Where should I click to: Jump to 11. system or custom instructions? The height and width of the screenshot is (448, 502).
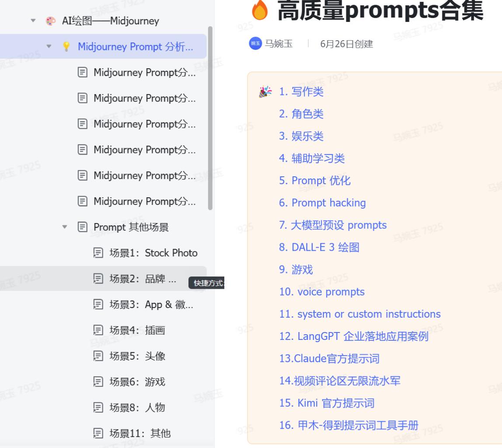[x=360, y=314]
